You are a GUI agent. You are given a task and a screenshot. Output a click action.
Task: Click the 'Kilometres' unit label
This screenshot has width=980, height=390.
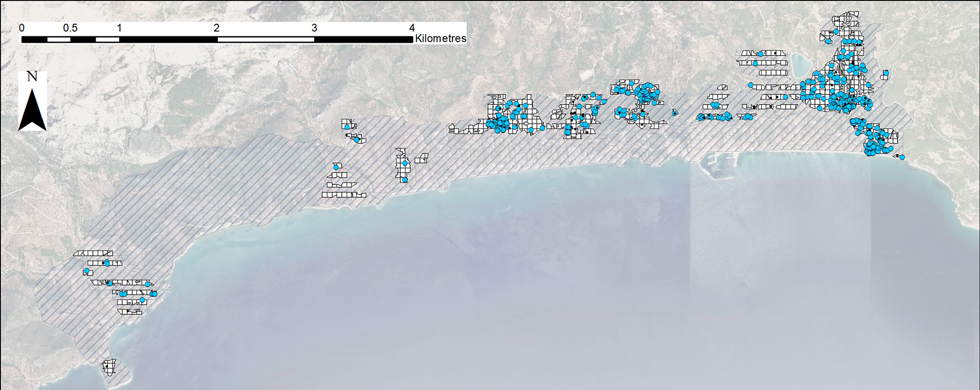(x=440, y=39)
